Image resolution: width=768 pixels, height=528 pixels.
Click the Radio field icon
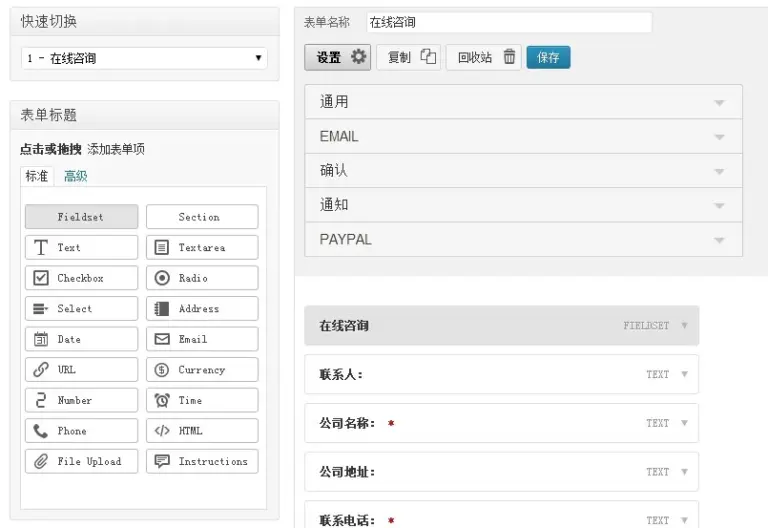pyautogui.click(x=162, y=278)
